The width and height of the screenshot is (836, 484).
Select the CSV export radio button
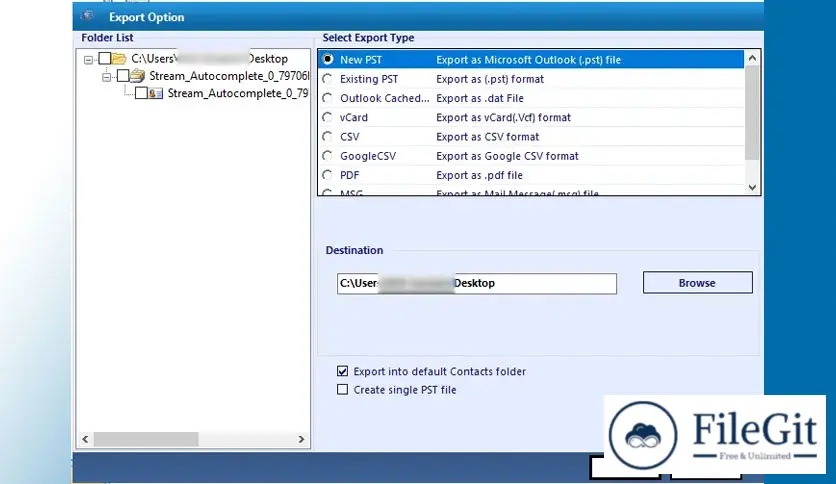tap(327, 136)
